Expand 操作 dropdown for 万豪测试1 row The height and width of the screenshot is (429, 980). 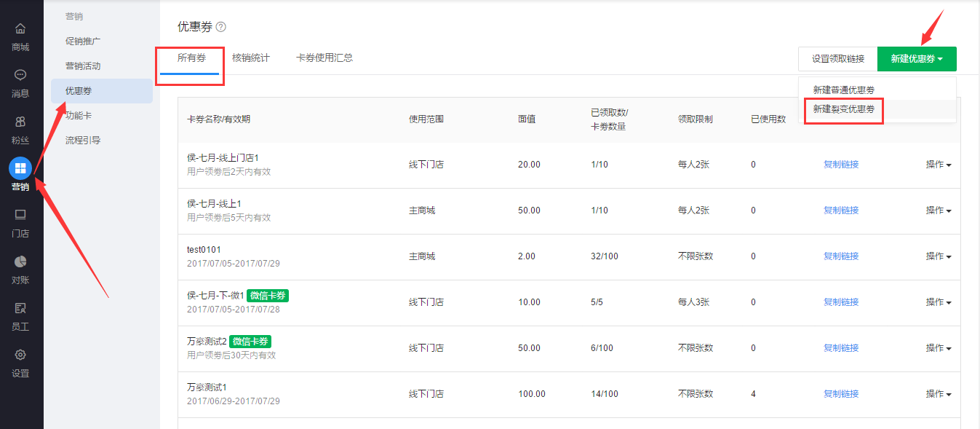coord(939,394)
